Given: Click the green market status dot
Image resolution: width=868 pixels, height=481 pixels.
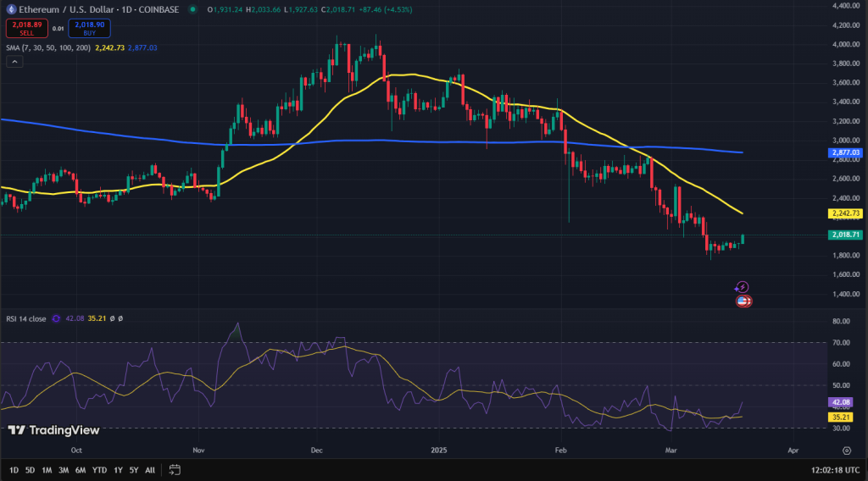Looking at the screenshot, I should (x=192, y=9).
